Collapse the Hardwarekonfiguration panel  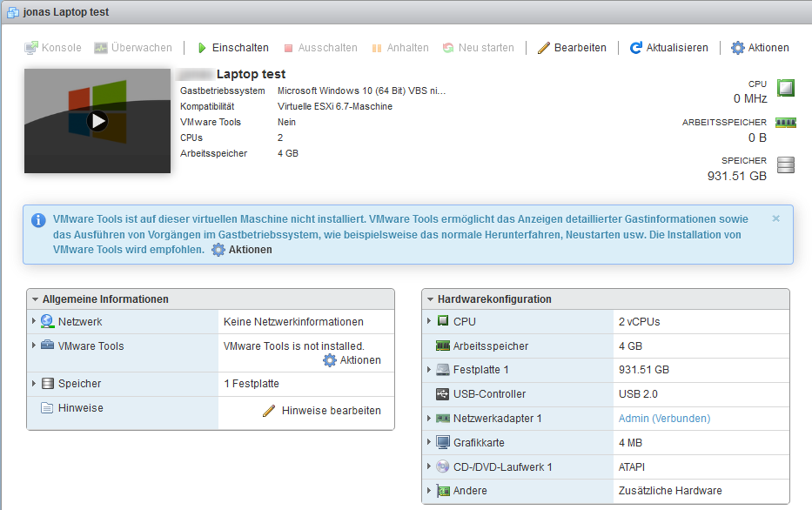tap(429, 299)
